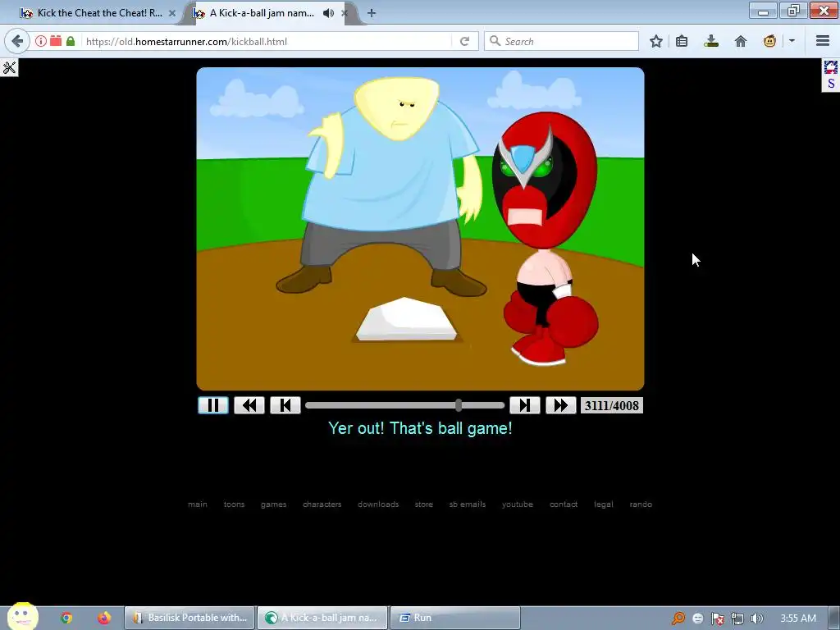Bookmark this page with the star icon
Screen dimensions: 840x630
(655, 41)
